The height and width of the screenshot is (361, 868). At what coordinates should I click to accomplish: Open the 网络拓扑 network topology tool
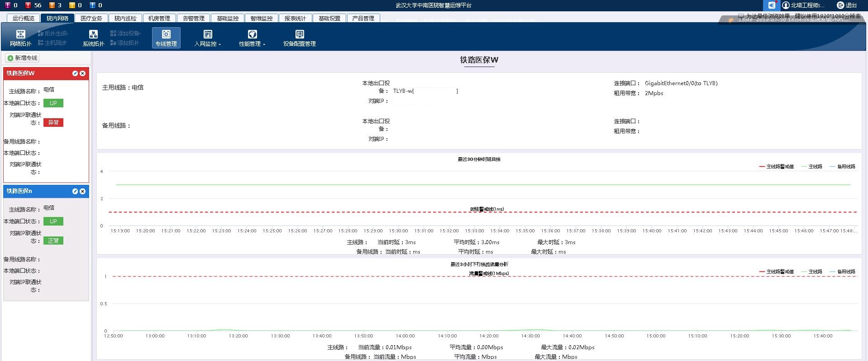coord(20,38)
